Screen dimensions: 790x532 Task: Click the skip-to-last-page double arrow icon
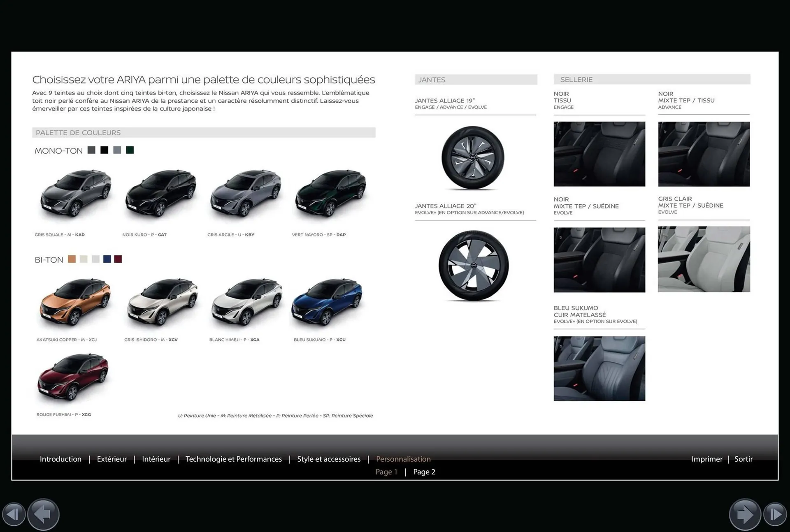pyautogui.click(x=776, y=514)
